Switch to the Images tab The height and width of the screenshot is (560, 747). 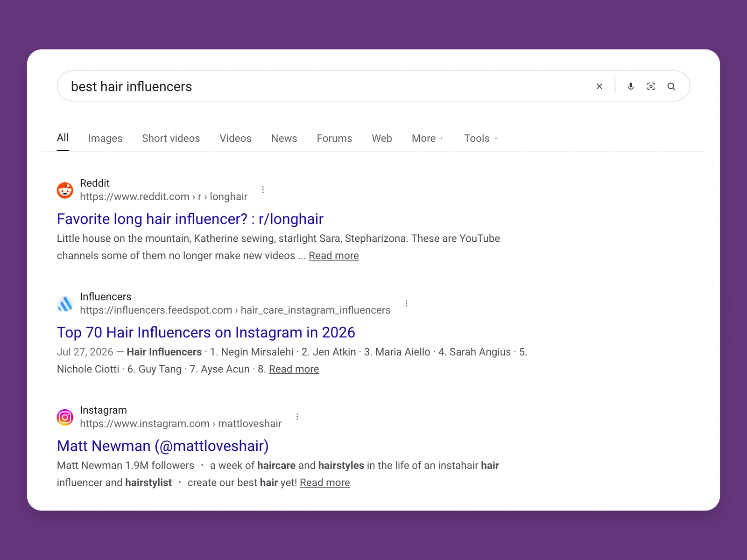click(105, 138)
